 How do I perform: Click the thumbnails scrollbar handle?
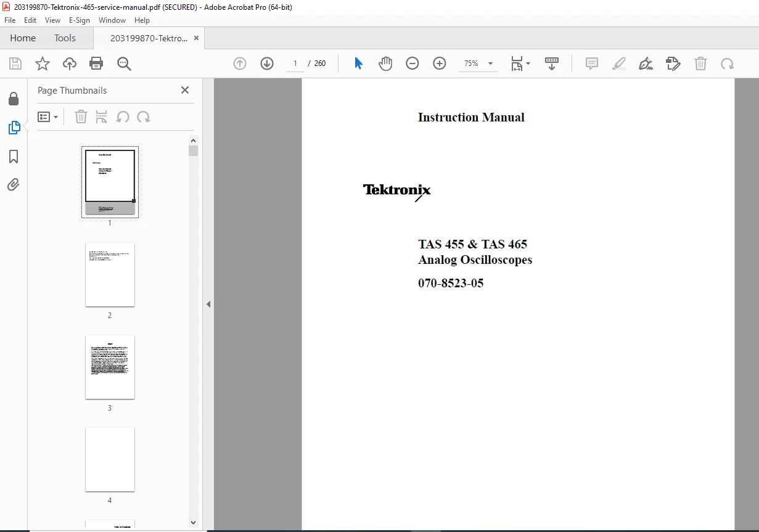[x=193, y=150]
